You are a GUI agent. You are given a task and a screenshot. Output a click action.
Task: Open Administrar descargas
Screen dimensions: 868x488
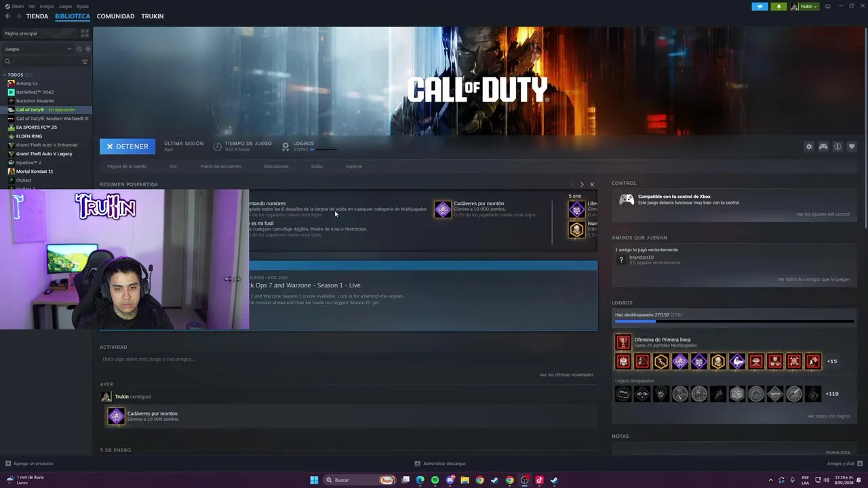[440, 464]
